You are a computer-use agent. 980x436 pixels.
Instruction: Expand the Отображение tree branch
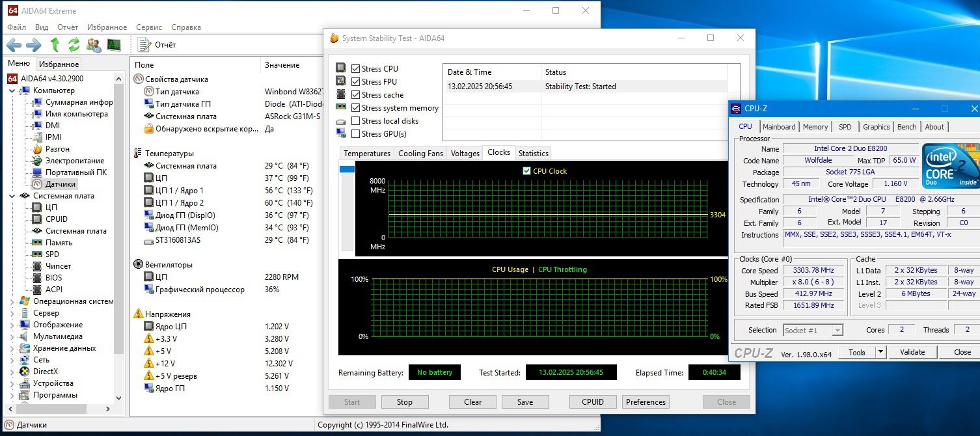(12, 325)
